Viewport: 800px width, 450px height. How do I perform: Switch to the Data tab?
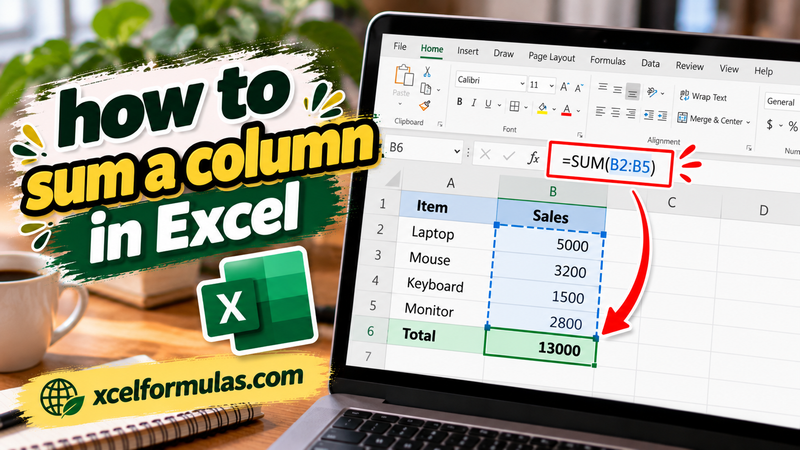point(651,63)
